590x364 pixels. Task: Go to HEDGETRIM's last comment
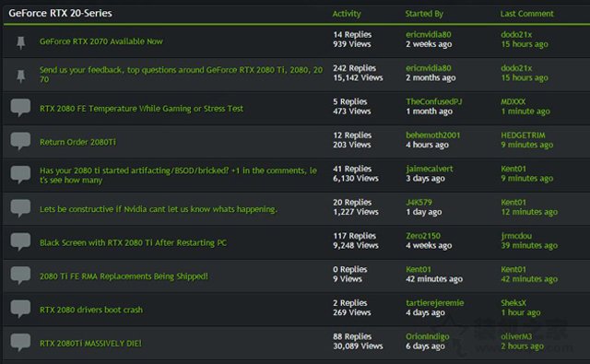523,135
